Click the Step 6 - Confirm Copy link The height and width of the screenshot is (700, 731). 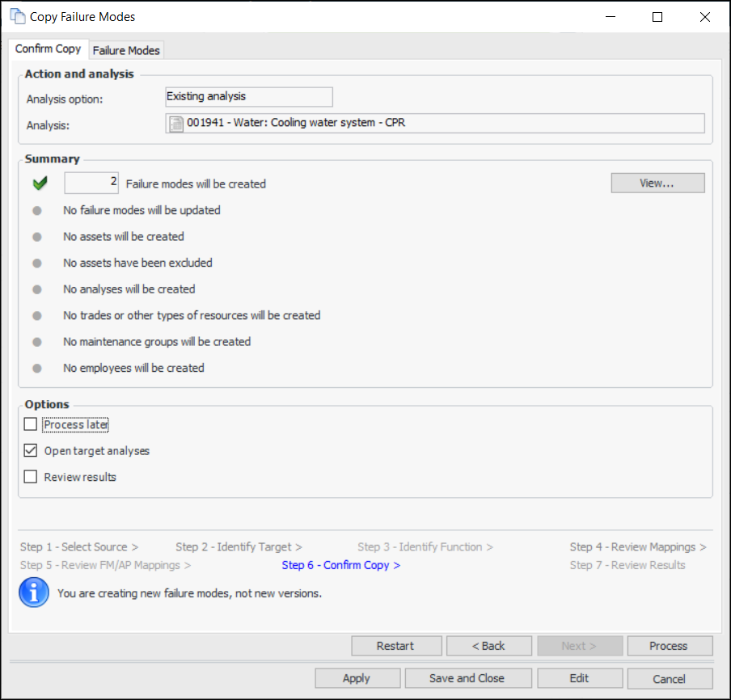tap(340, 565)
